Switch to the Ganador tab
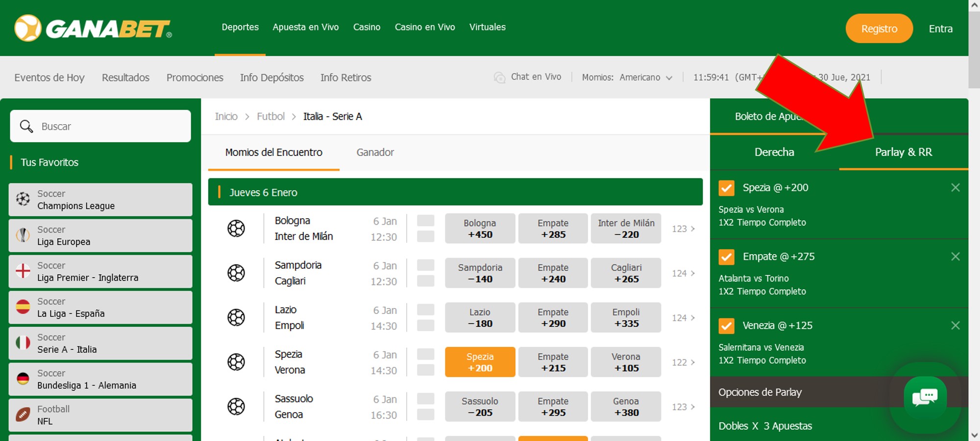The image size is (980, 441). click(x=375, y=152)
